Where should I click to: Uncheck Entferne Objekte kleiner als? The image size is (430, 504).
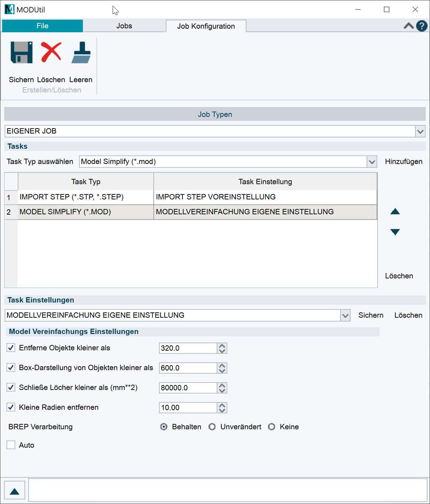[x=11, y=348]
